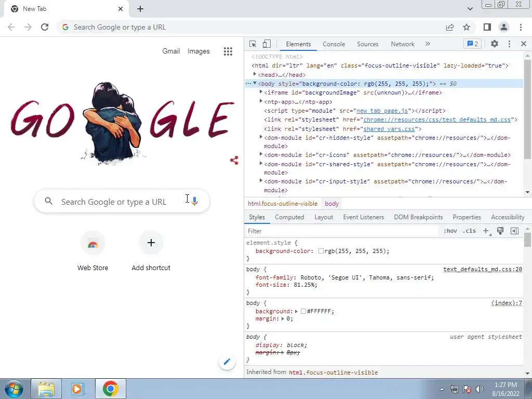Bookmark this tab with star icon
Screen dimensions: 532x399
coord(467,27)
